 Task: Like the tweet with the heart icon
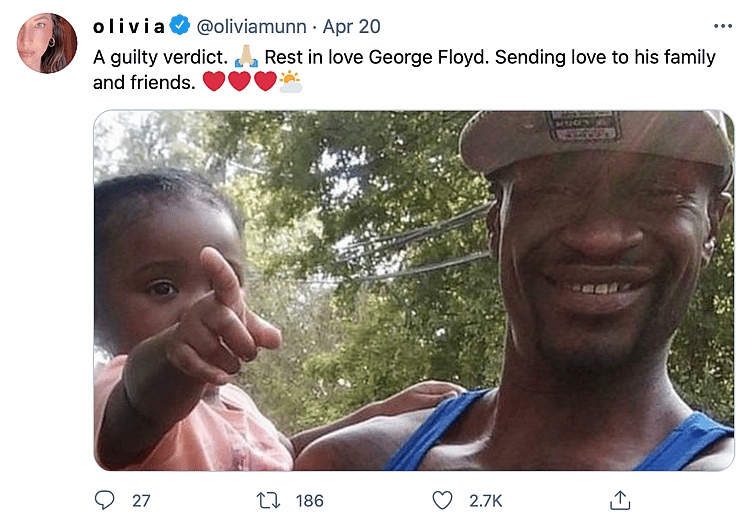pos(441,499)
